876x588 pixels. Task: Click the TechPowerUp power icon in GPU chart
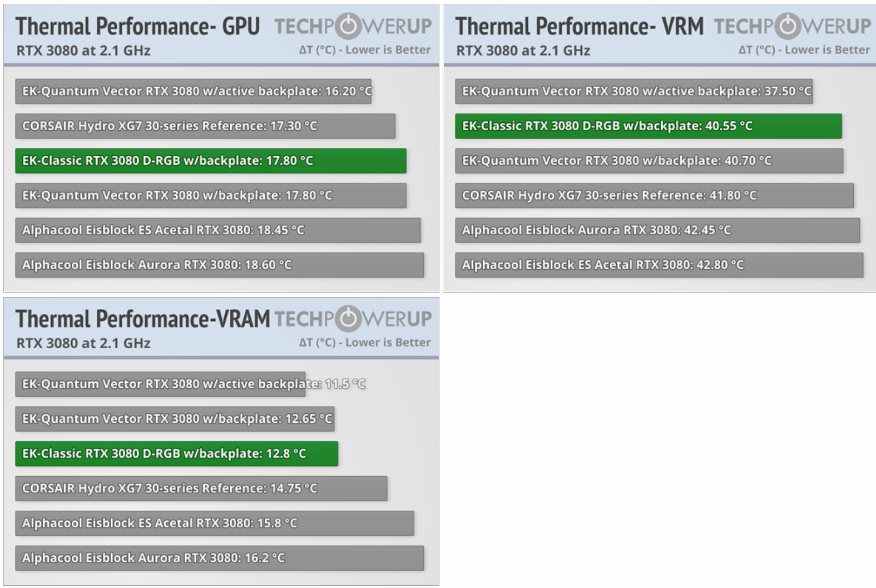tap(348, 26)
